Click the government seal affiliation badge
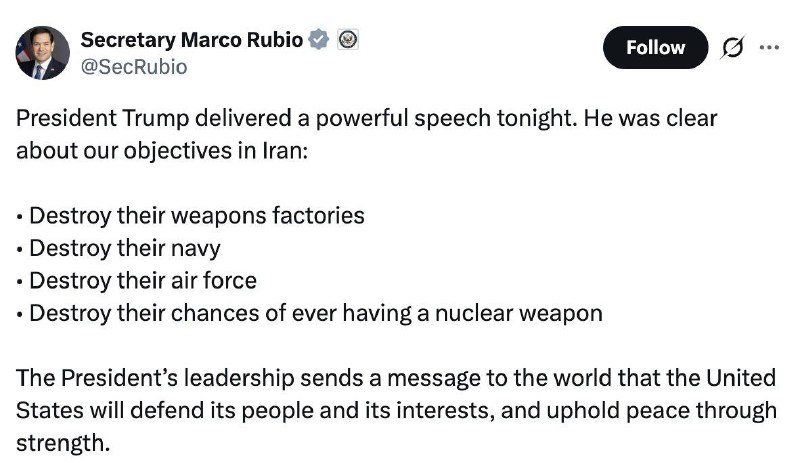This screenshot has width=800, height=463. pos(347,40)
